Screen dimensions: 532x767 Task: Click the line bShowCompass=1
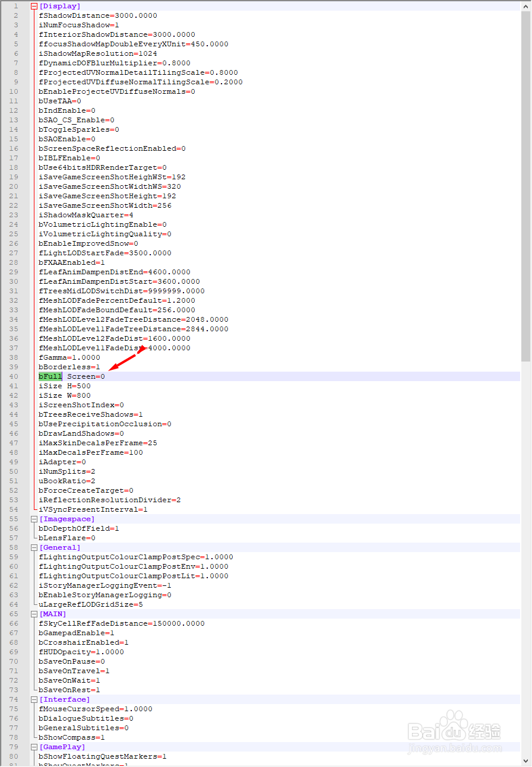(x=72, y=737)
